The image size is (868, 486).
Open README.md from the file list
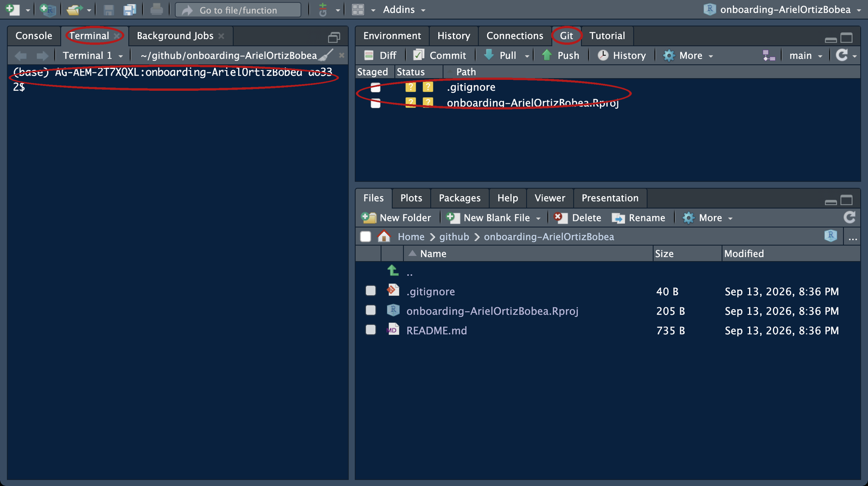(x=436, y=330)
